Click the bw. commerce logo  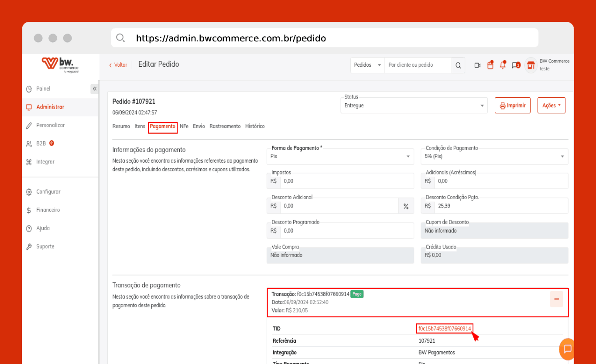(60, 65)
